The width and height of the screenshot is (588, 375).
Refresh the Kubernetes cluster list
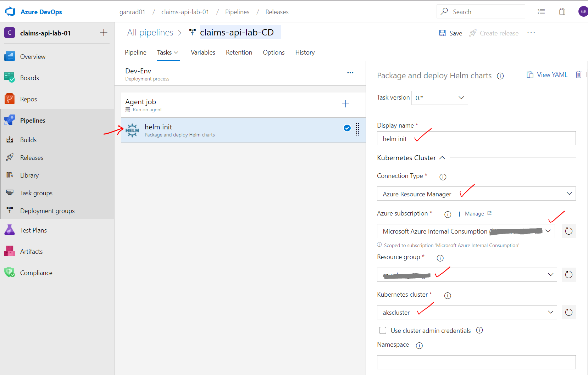coord(568,312)
